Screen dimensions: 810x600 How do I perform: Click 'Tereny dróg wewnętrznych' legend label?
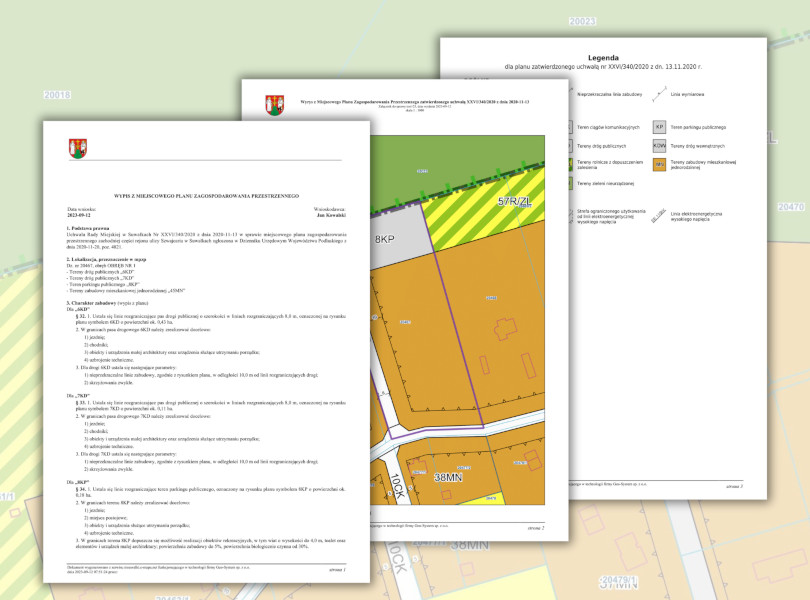[x=697, y=146]
